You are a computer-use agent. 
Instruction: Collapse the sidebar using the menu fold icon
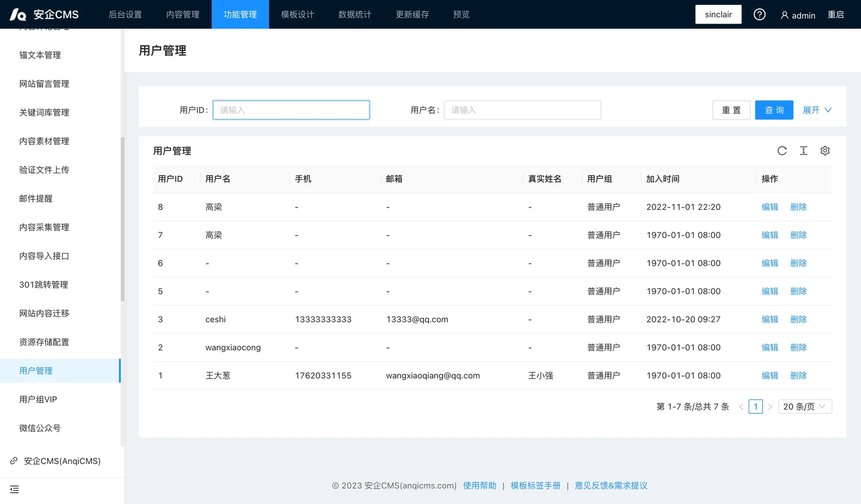[14, 490]
